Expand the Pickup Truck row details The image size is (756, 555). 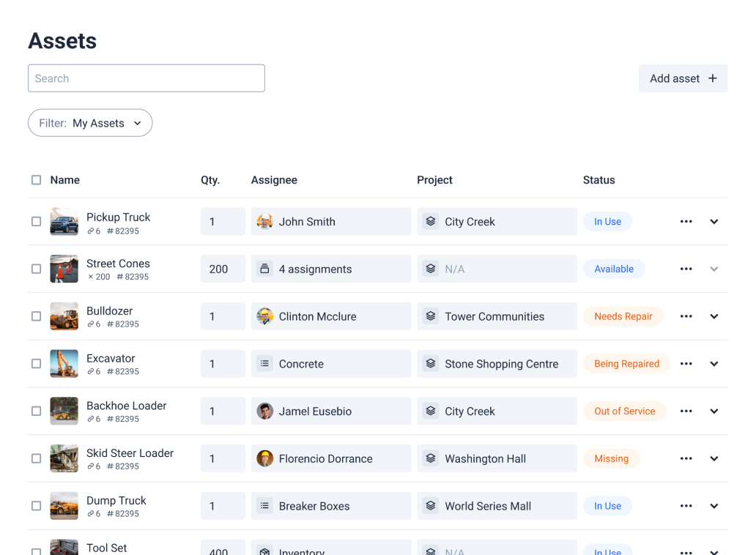pos(714,222)
